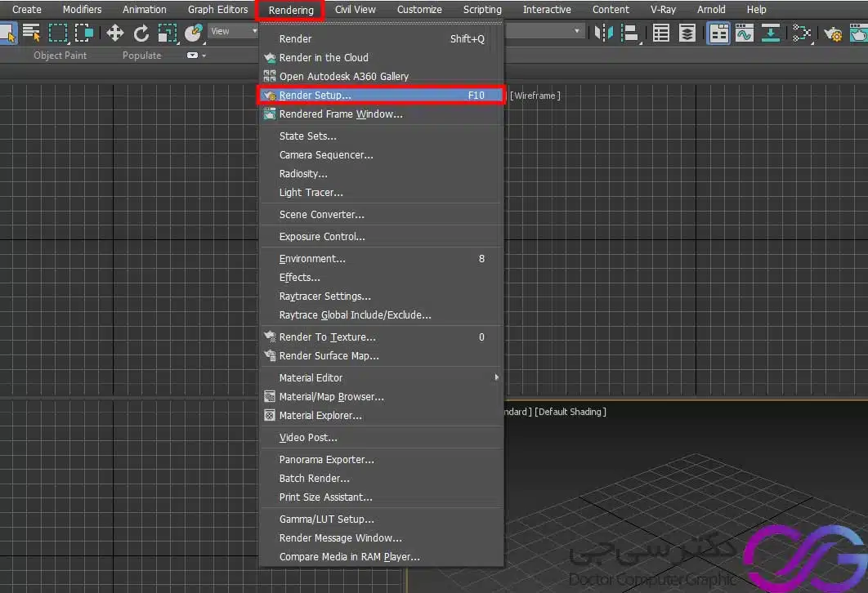Open Exposure Control...
This screenshot has height=593, width=868.
[382, 237]
